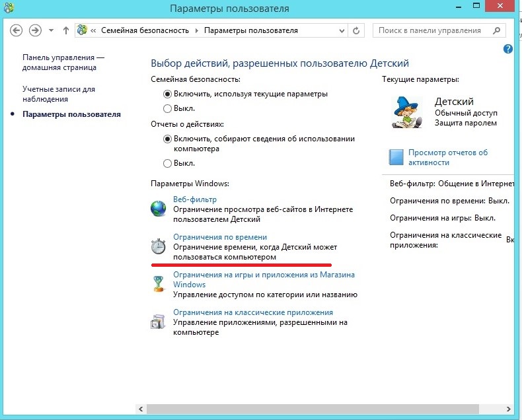Go back with the Back arrow button

(16, 30)
